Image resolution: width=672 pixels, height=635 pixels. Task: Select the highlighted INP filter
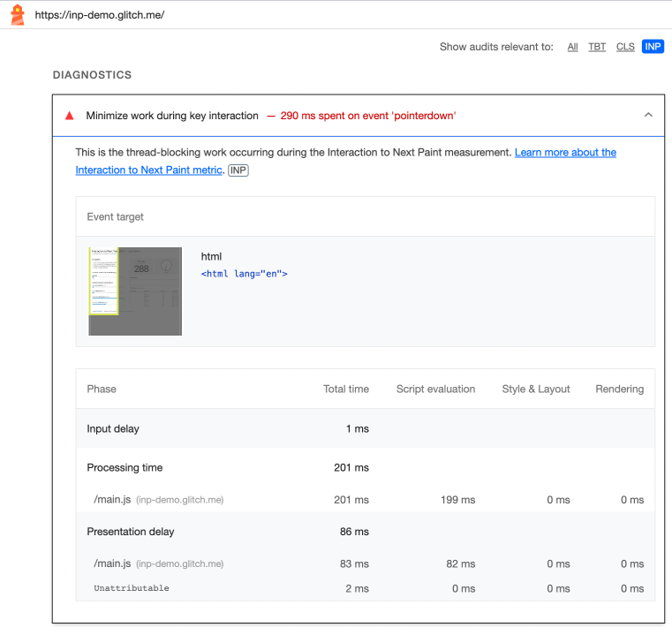tap(653, 47)
